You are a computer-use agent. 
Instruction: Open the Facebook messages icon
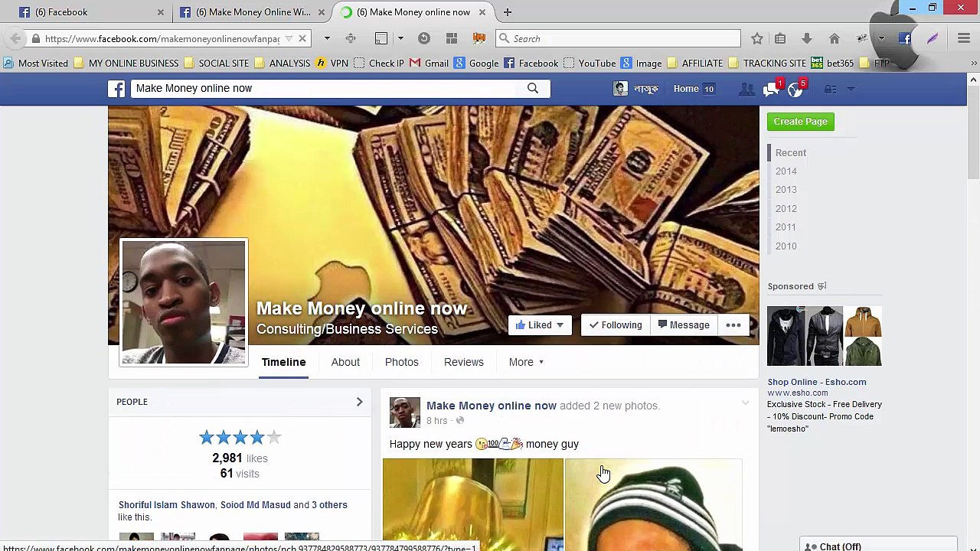[x=770, y=90]
